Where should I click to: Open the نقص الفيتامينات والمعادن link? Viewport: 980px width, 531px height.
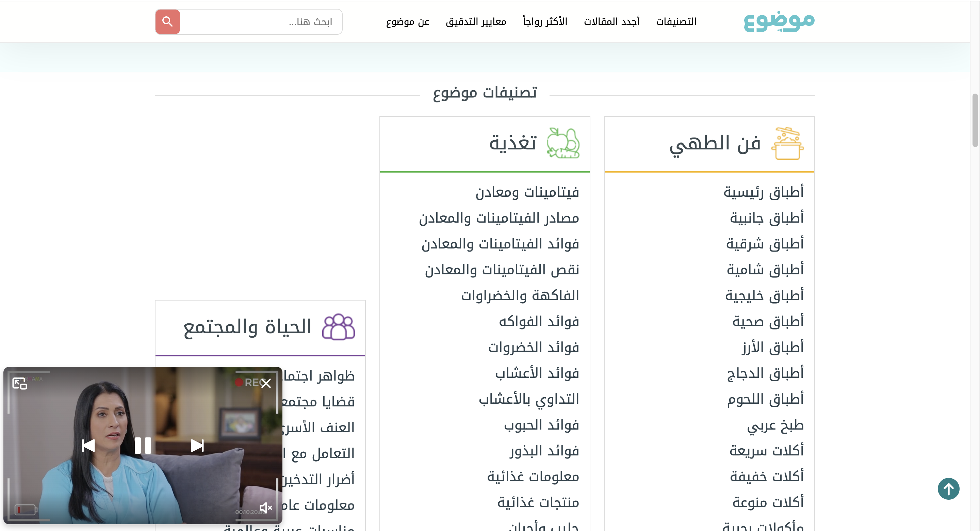(502, 270)
